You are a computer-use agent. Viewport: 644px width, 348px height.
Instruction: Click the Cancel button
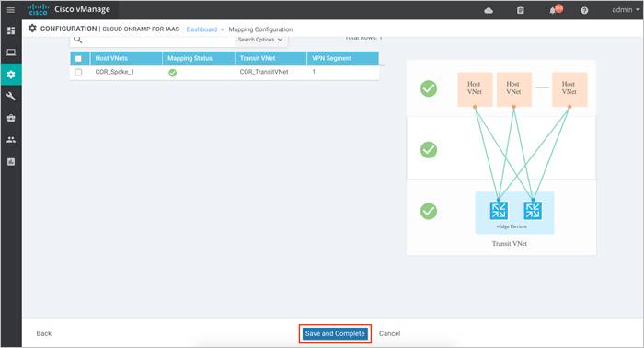(389, 333)
